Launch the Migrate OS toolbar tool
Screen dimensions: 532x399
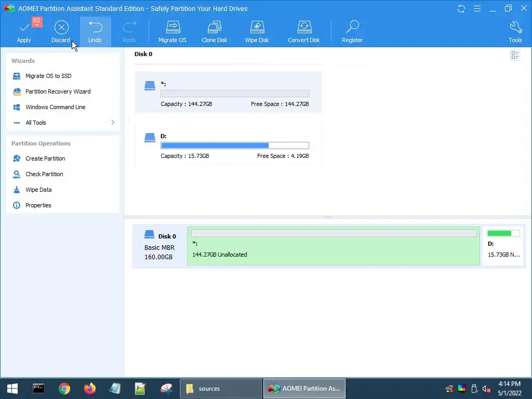tap(172, 32)
